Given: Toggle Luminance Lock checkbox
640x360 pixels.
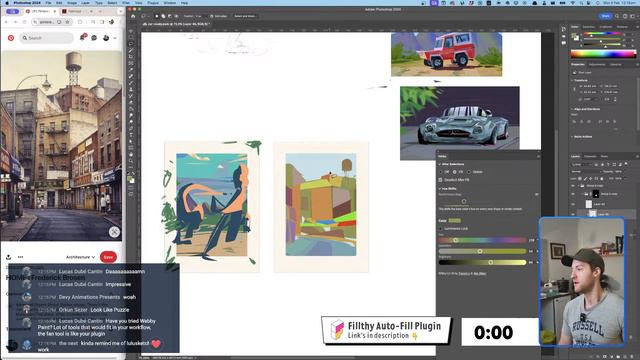Looking at the screenshot, I should pos(440,229).
